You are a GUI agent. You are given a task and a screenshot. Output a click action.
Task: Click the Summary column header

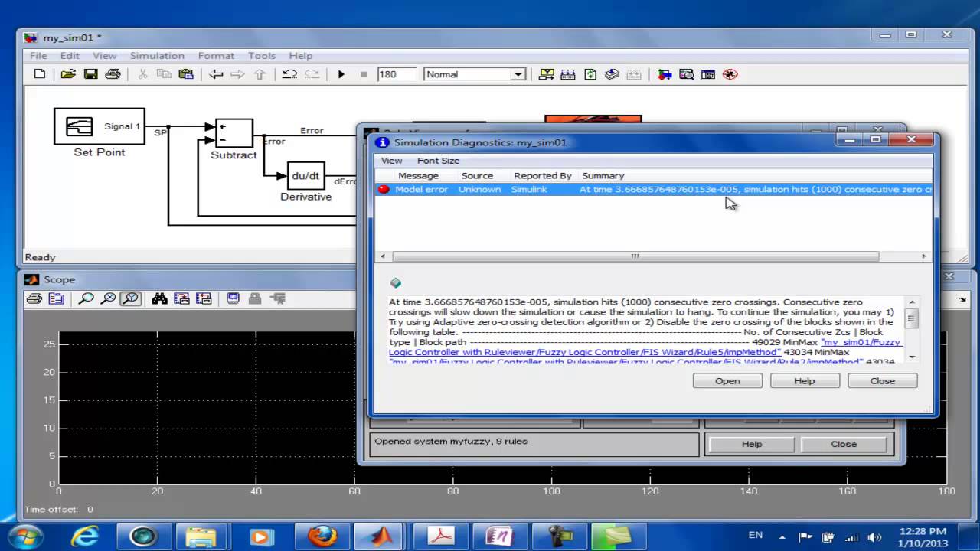tap(603, 176)
